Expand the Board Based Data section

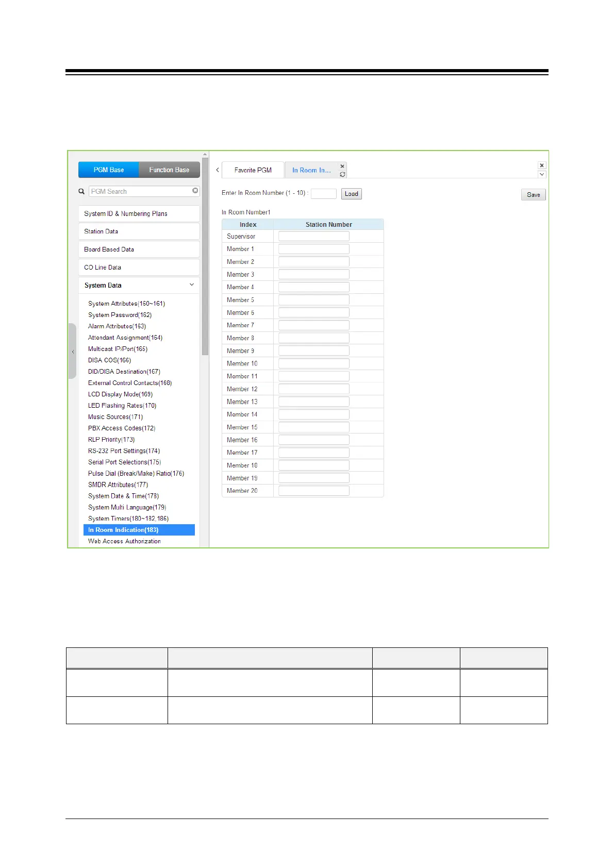pos(139,249)
